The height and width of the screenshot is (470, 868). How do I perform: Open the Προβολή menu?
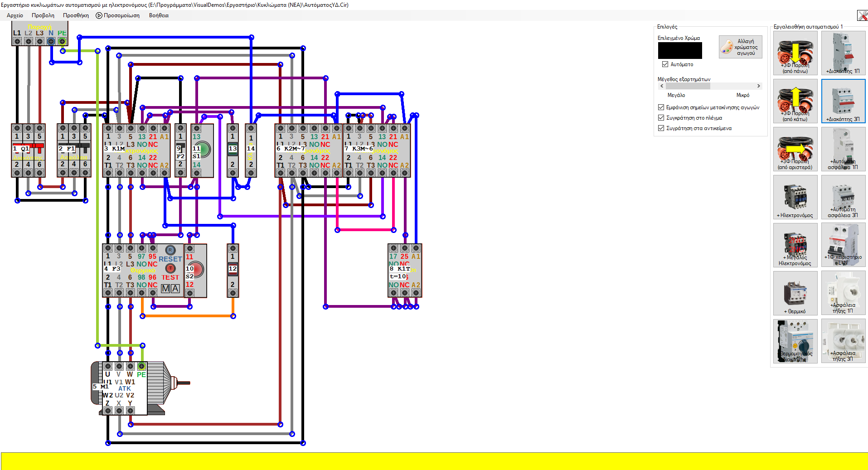43,15
